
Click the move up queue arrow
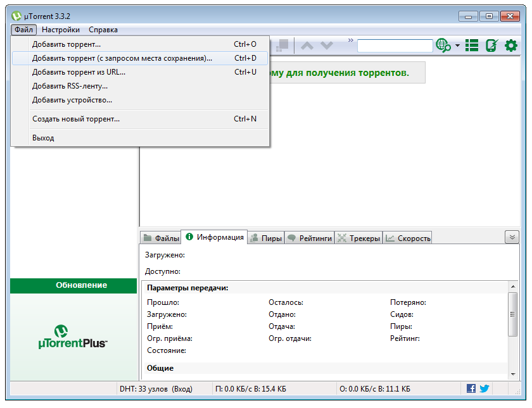click(307, 46)
